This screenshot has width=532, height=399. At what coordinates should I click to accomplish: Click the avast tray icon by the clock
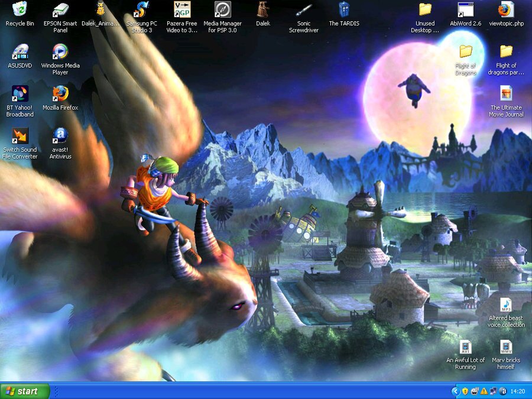click(x=503, y=391)
